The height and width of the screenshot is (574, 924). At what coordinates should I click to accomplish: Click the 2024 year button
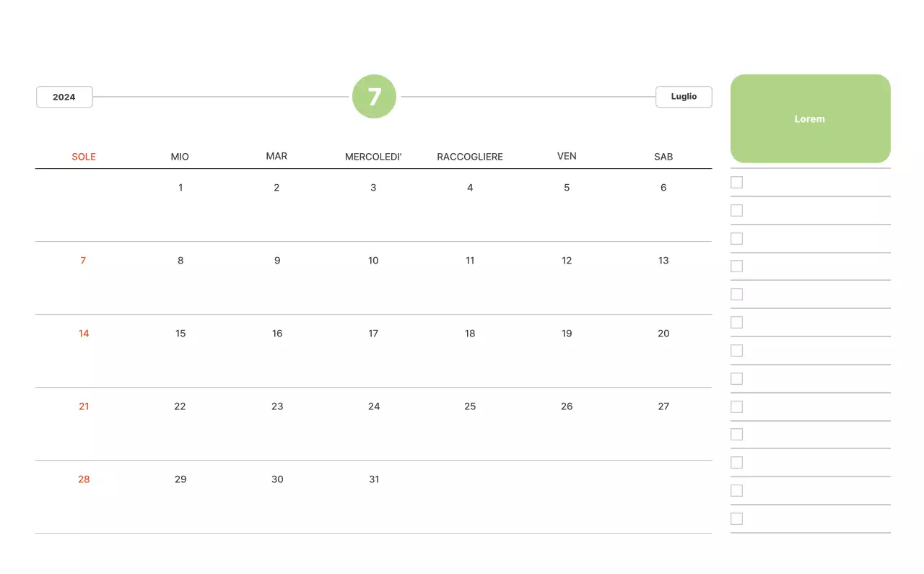(64, 97)
